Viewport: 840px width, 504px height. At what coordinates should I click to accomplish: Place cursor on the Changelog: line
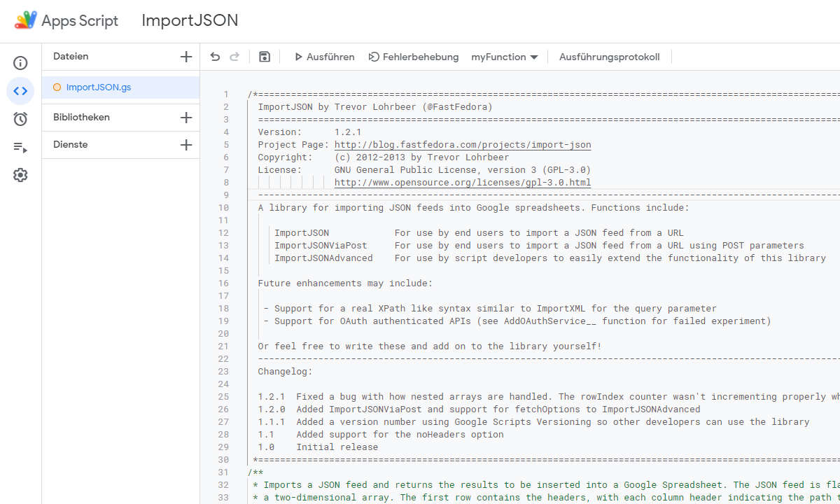click(x=286, y=372)
